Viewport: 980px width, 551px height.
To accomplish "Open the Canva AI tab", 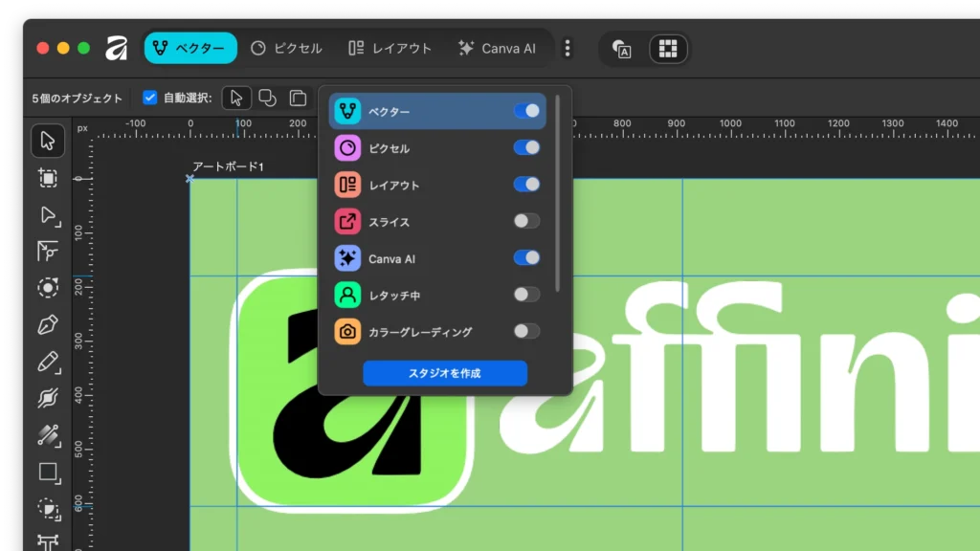I will coord(497,48).
